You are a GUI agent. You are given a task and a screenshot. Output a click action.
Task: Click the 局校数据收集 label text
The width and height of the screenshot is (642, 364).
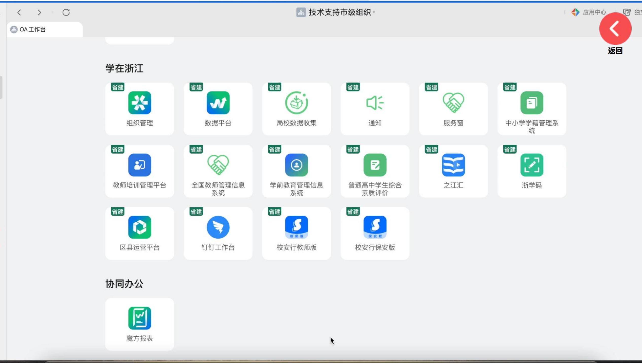[296, 123]
